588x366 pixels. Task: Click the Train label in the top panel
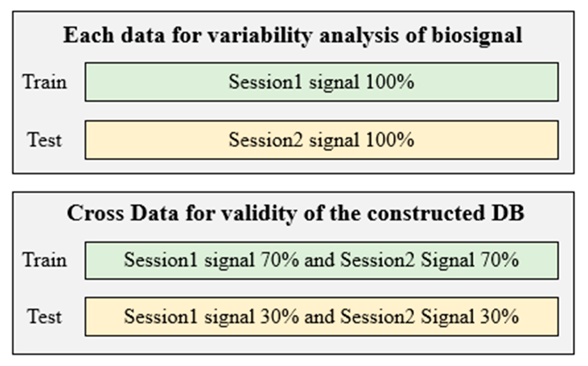pyautogui.click(x=45, y=82)
